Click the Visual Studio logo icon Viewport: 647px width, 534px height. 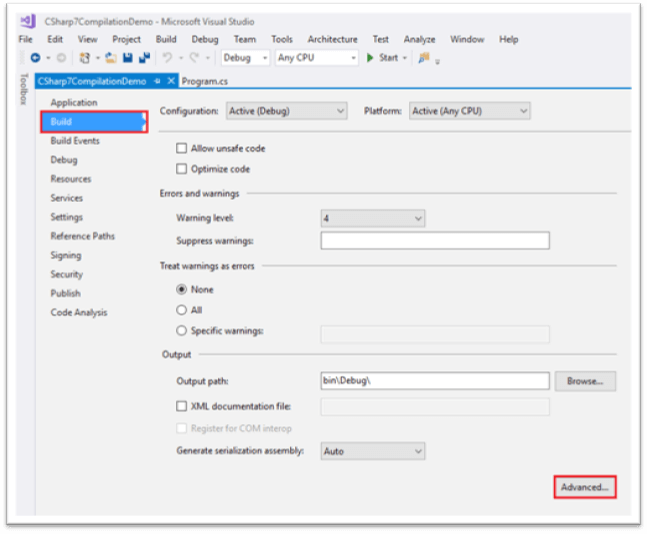click(x=28, y=21)
